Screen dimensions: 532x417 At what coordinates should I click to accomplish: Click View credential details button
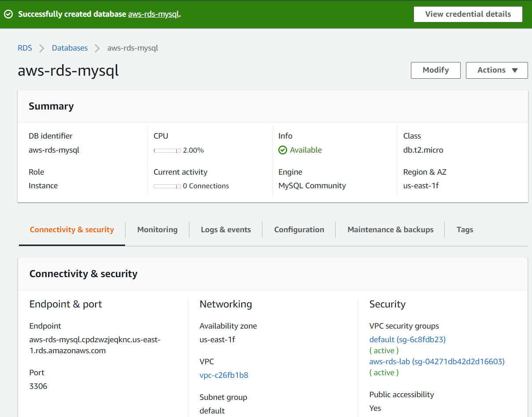coord(468,14)
